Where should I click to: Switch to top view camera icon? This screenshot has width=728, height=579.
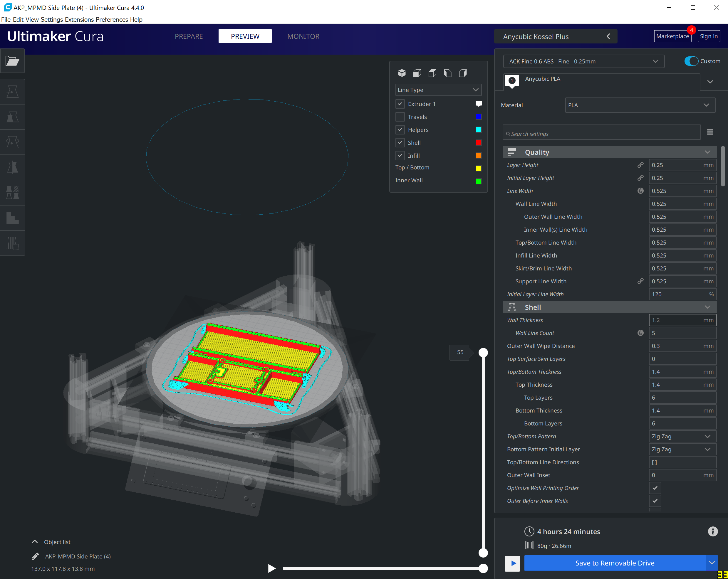coord(432,73)
